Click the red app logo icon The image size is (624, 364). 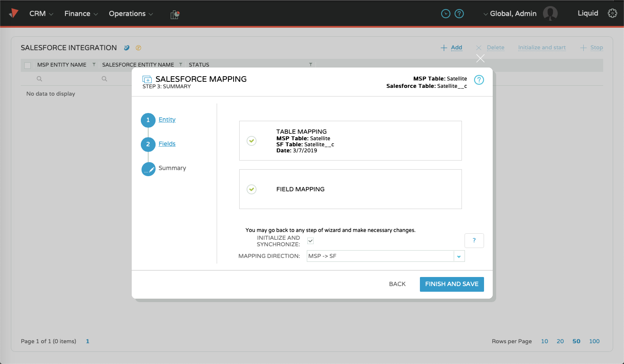14,13
